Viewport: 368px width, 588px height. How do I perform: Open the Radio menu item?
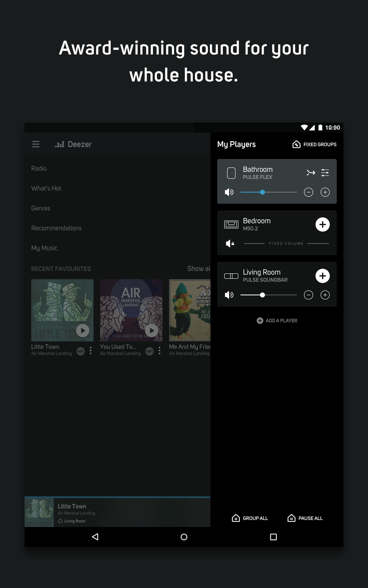(39, 168)
